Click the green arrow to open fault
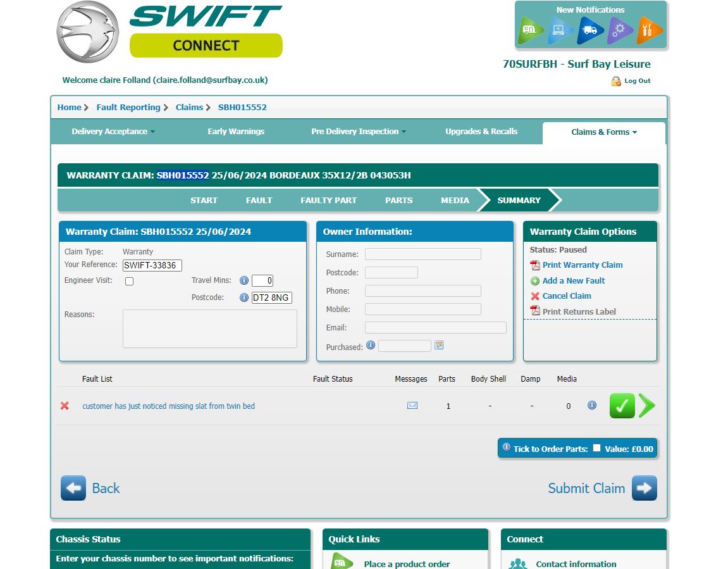Viewport: 728px width, 569px height. (x=647, y=406)
